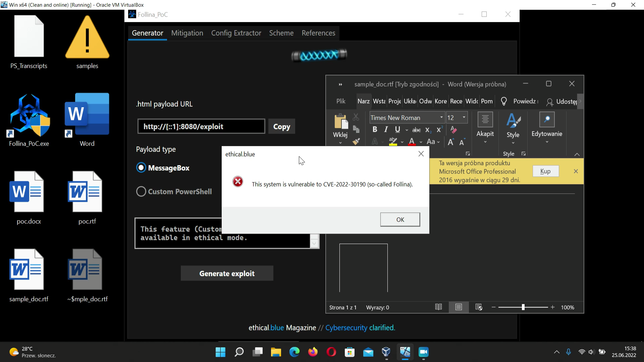Expand the underline style dropdown arrow
The height and width of the screenshot is (362, 644).
click(407, 130)
